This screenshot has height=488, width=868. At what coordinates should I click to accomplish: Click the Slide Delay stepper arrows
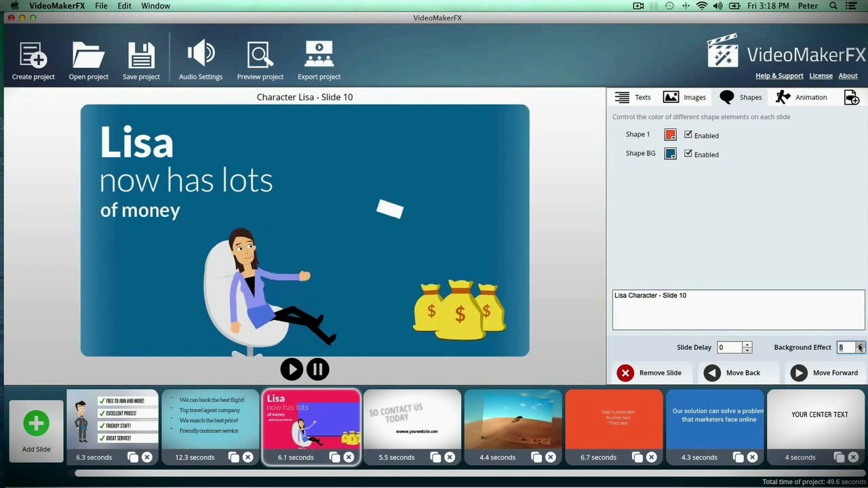pyautogui.click(x=747, y=348)
